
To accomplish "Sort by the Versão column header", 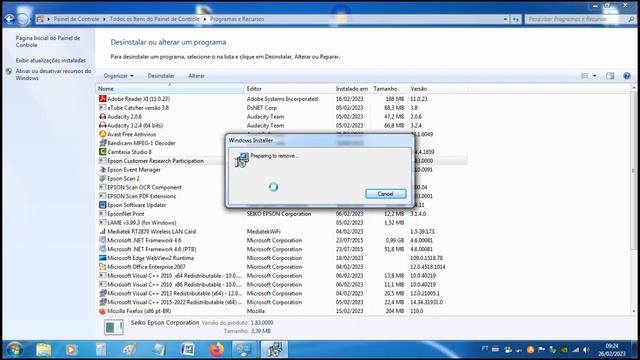I will click(438, 89).
